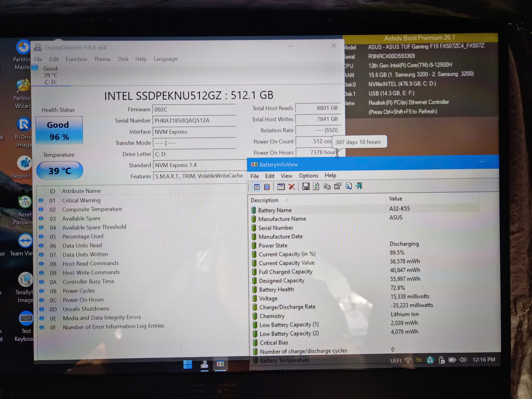532x399 pixels.
Task: Click the circled A icon in tray
Action: pyautogui.click(x=430, y=360)
